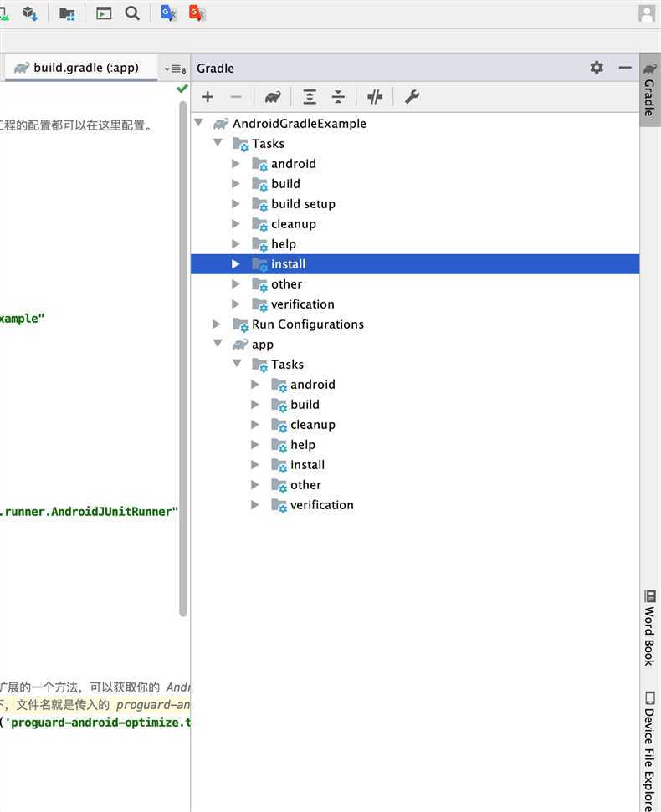The image size is (661, 812).
Task: Collapse the app module node arrow
Action: point(218,344)
